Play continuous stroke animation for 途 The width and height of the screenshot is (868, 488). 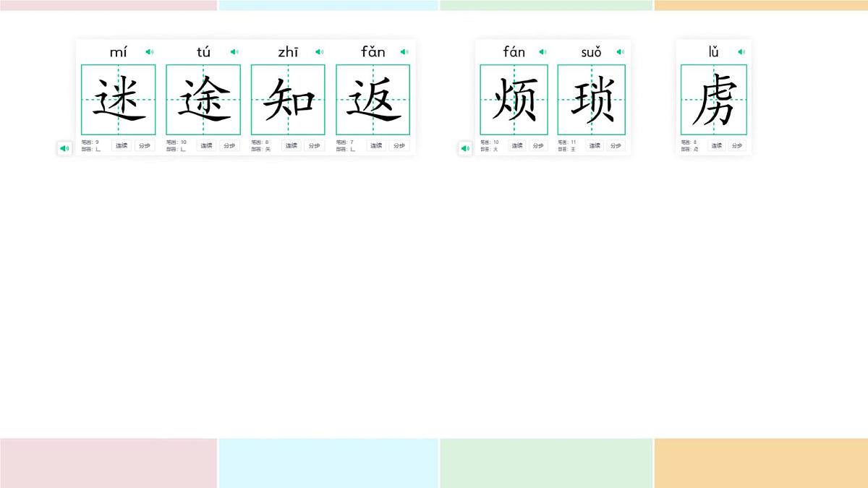click(205, 145)
